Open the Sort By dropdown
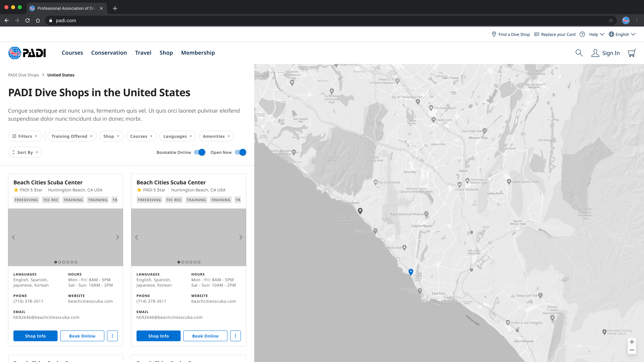Image resolution: width=644 pixels, height=362 pixels. click(x=25, y=152)
